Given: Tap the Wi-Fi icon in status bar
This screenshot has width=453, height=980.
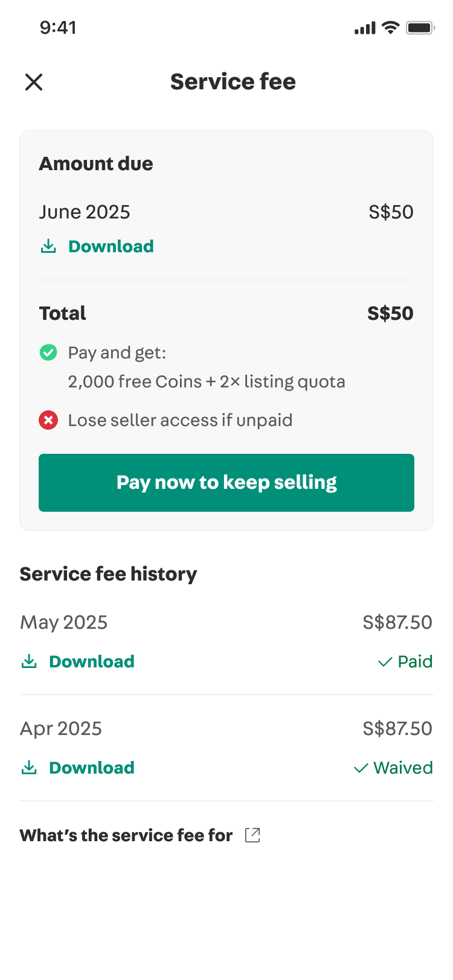Looking at the screenshot, I should [x=391, y=28].
